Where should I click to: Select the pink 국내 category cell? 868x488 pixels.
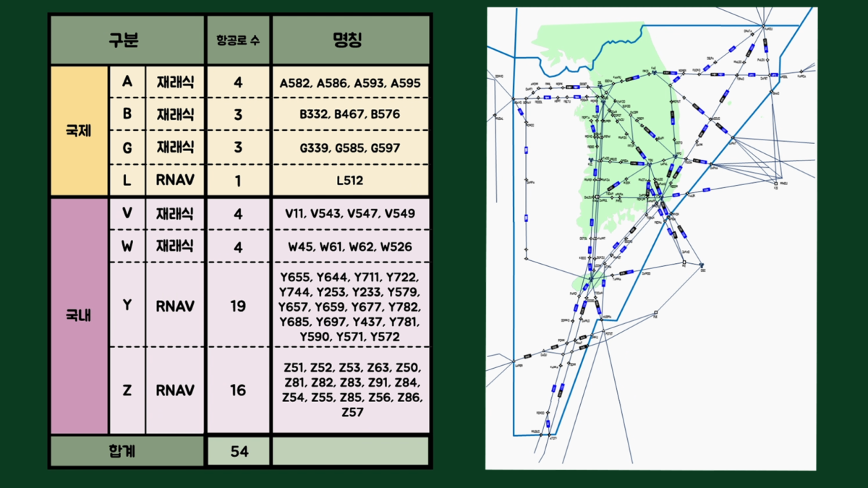pos(79,316)
